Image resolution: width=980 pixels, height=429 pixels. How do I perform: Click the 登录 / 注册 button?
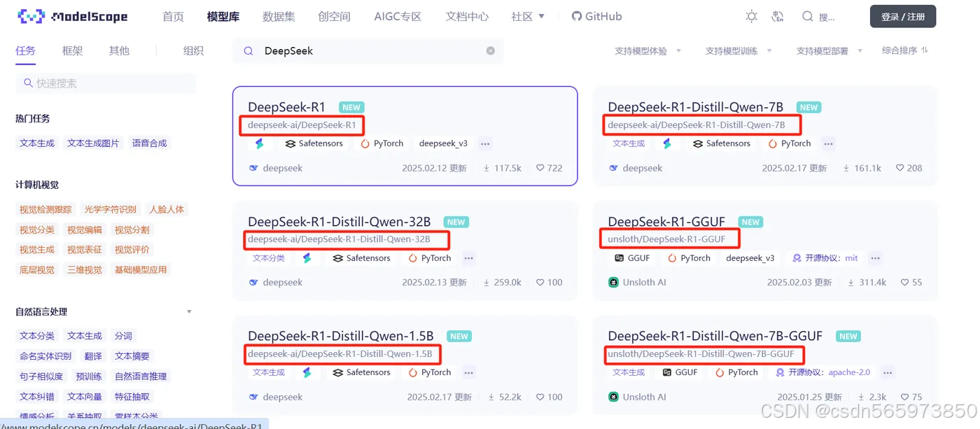[x=903, y=16]
